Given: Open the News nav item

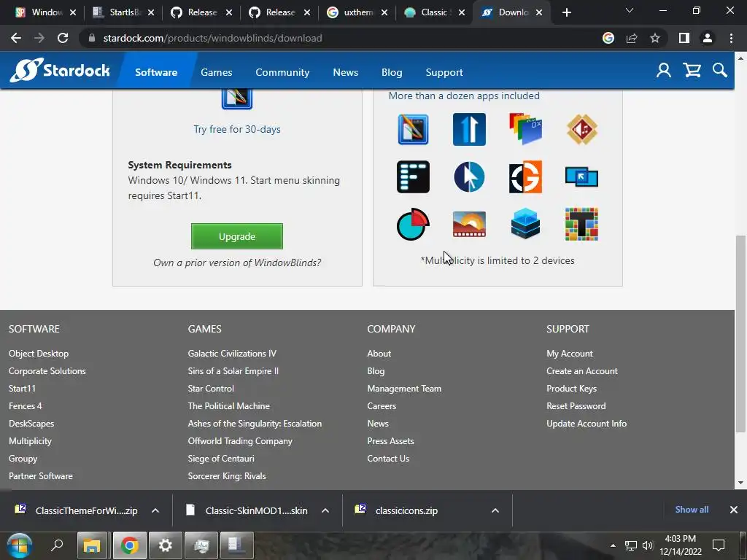Looking at the screenshot, I should pyautogui.click(x=345, y=72).
